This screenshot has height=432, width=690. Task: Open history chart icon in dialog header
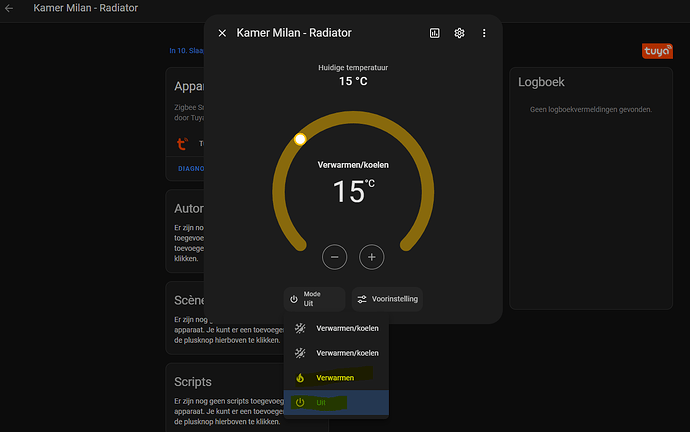click(434, 33)
